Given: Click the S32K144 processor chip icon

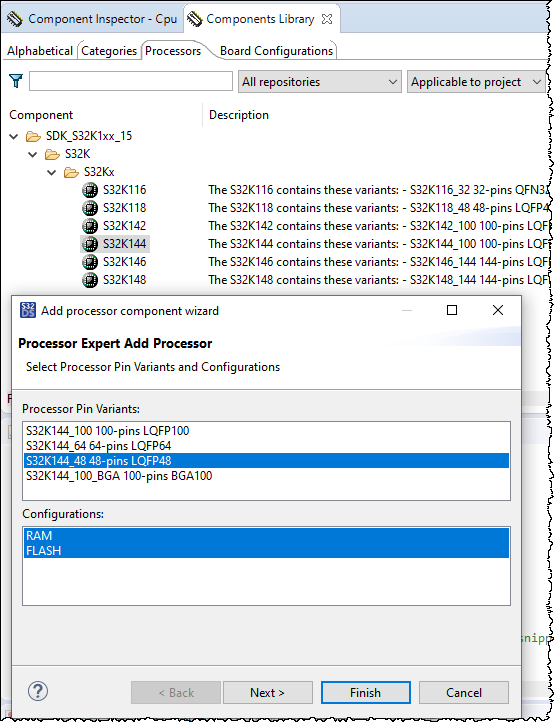Looking at the screenshot, I should 90,244.
